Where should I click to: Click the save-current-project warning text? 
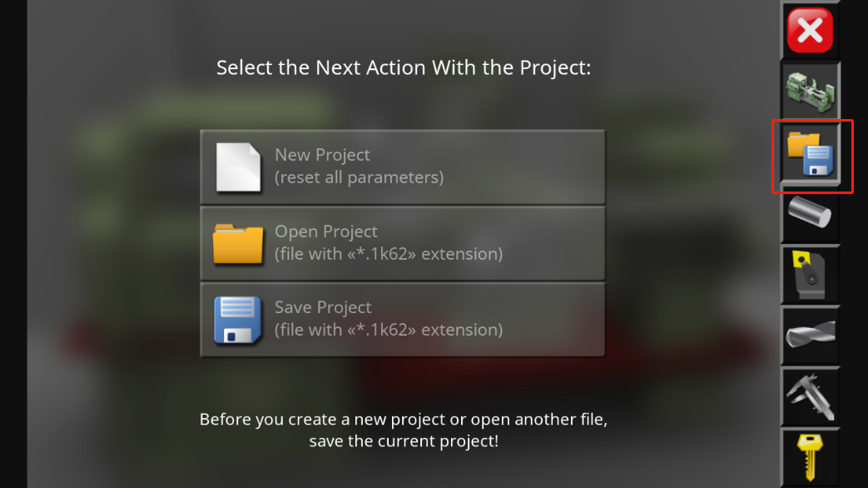pos(409,430)
